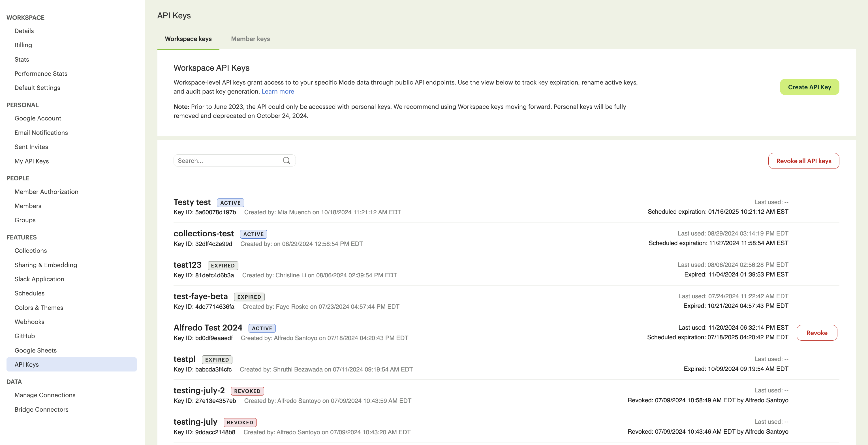Click the API Keys sidebar menu item
The width and height of the screenshot is (868, 445).
coord(26,364)
